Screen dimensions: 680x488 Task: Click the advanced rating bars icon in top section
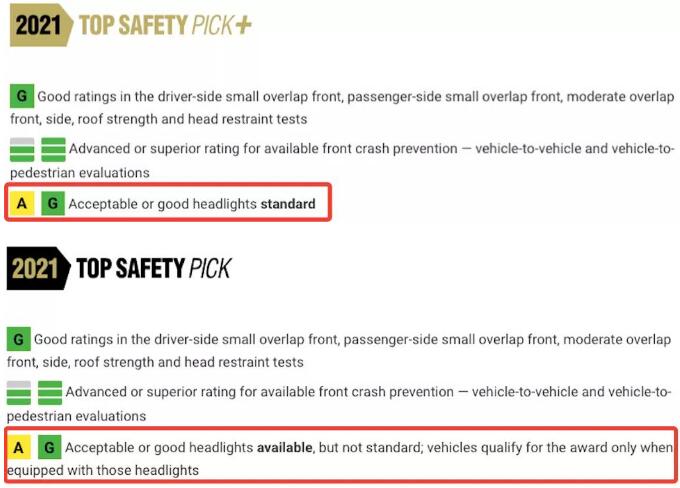22,149
